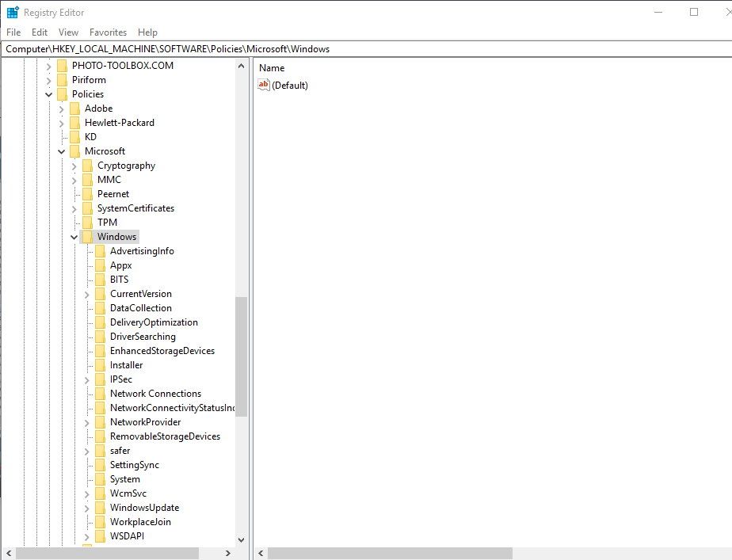Click the registry path address bar
Image resolution: width=732 pixels, height=560 pixels.
(x=367, y=49)
